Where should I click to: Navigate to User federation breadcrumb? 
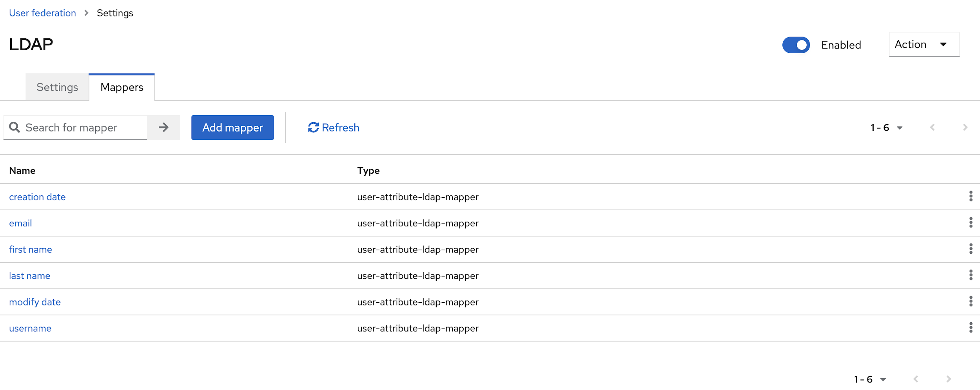[x=42, y=13]
